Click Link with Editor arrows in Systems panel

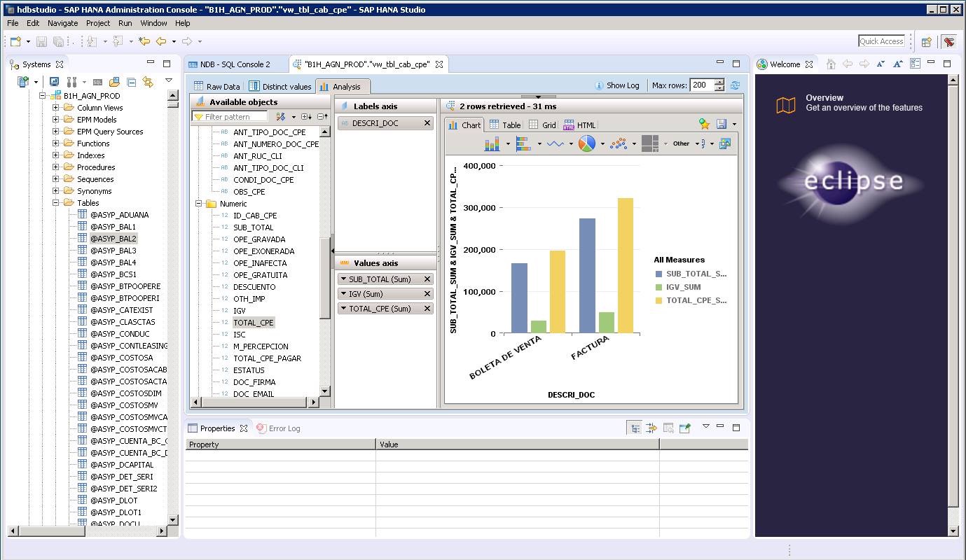point(148,82)
